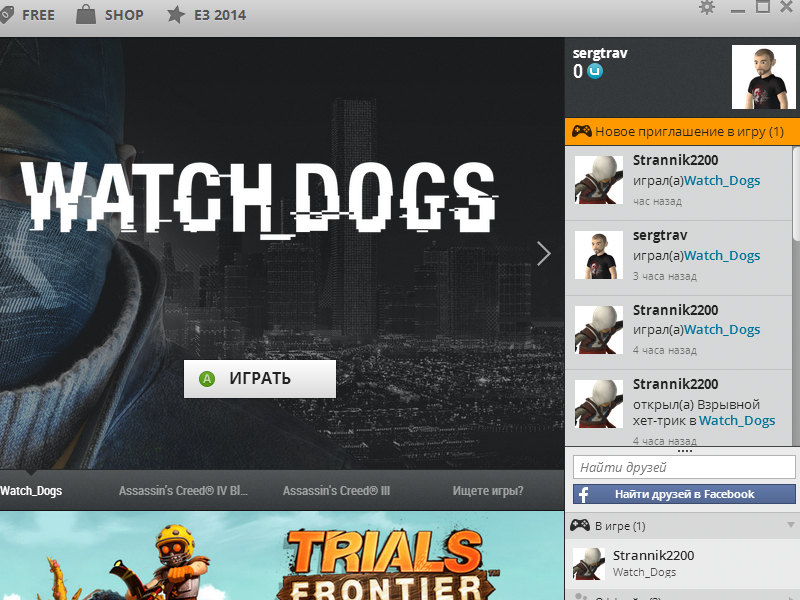Click the gamepad icon in the invitation banner
The width and height of the screenshot is (800, 600).
point(582,131)
